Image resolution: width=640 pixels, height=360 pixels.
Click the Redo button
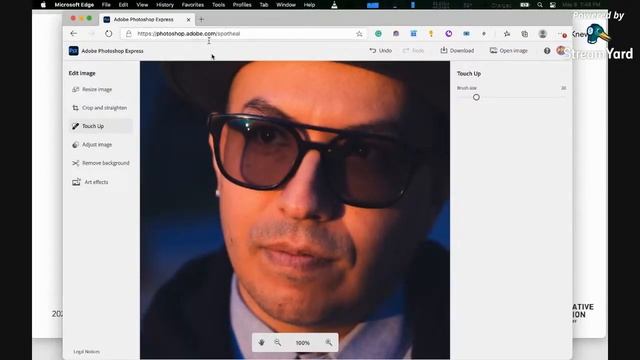(413, 51)
